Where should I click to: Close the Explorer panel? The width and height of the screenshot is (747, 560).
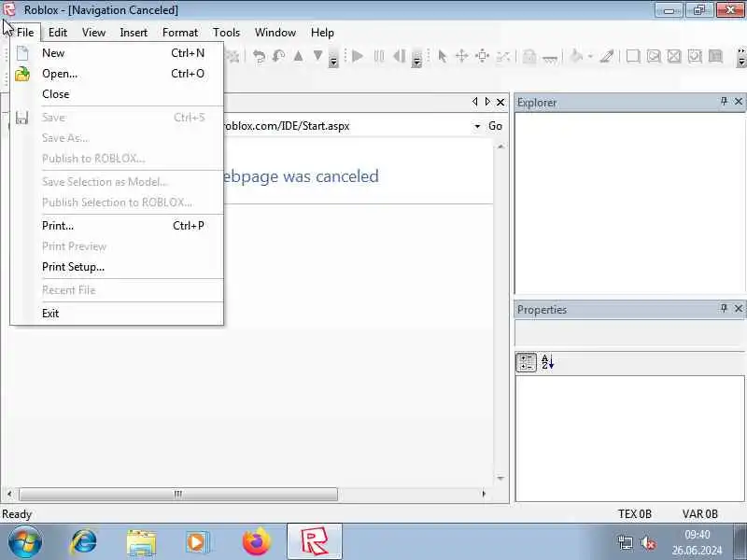pyautogui.click(x=739, y=102)
